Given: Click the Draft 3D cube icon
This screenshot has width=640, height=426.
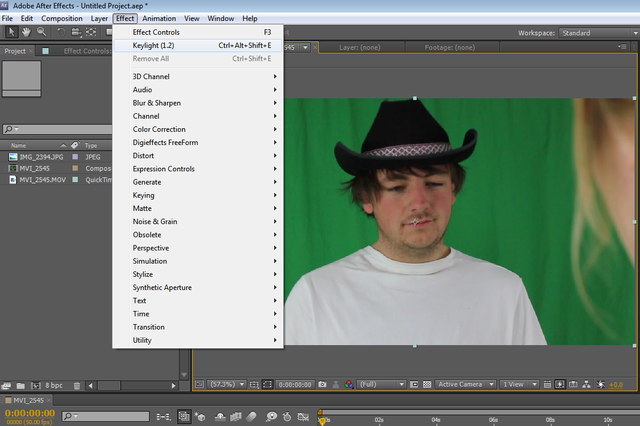Looking at the screenshot, I should [x=200, y=417].
